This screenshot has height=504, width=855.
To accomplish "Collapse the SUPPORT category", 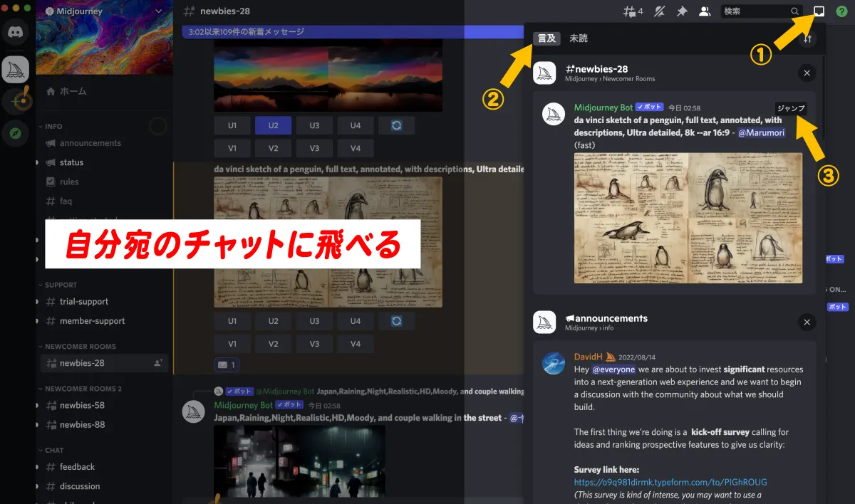I will pos(61,285).
